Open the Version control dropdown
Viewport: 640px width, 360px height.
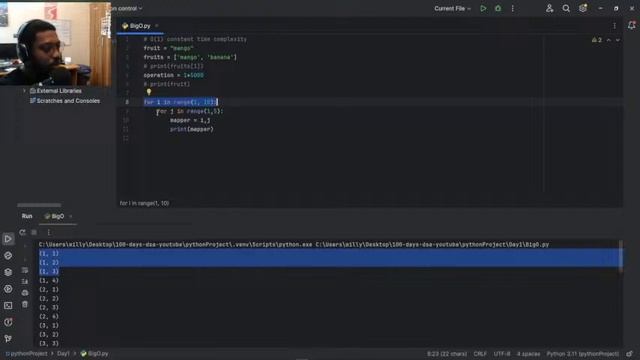127,8
